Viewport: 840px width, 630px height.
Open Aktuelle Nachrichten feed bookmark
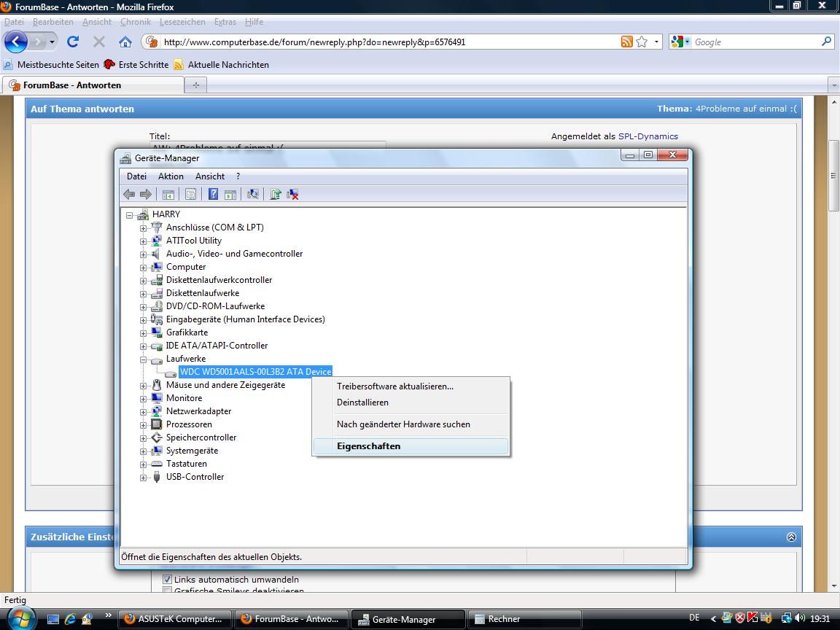pos(221,65)
